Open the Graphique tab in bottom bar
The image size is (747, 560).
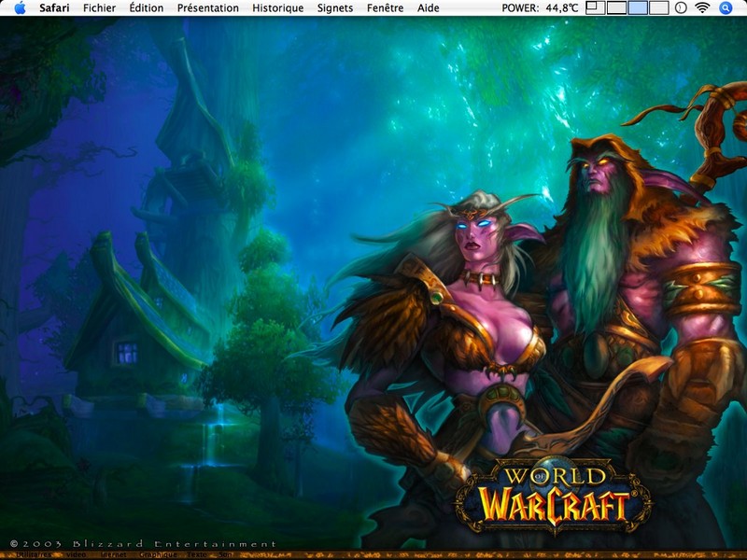tap(158, 554)
